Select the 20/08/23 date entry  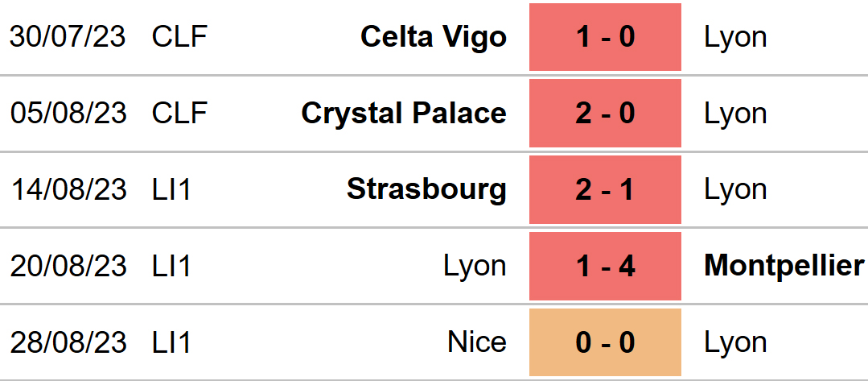68,266
